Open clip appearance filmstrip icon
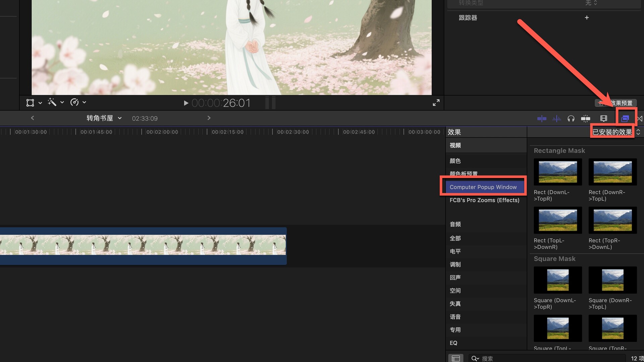 (604, 119)
